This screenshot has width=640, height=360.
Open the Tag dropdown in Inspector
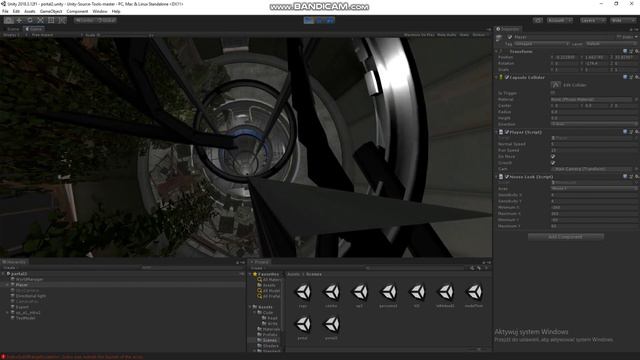542,44
